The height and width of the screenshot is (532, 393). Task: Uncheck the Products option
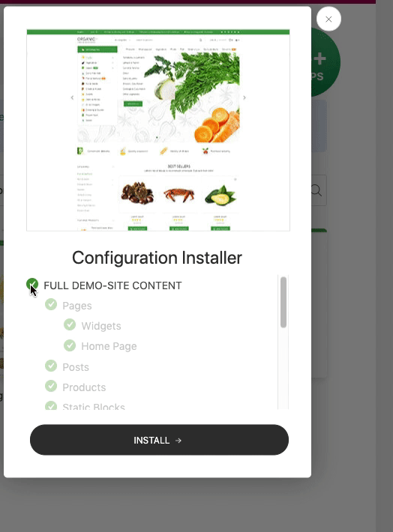pos(51,386)
